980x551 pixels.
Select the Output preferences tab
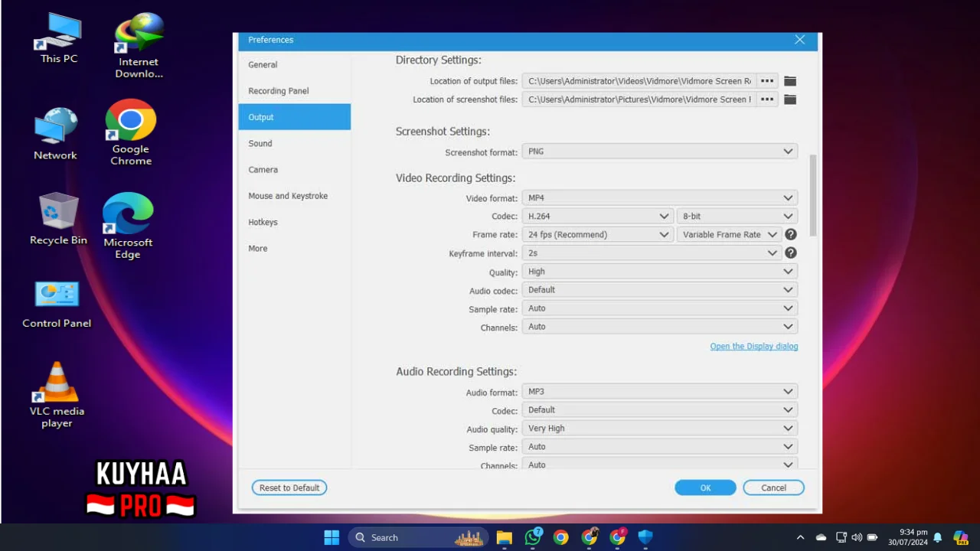point(295,117)
